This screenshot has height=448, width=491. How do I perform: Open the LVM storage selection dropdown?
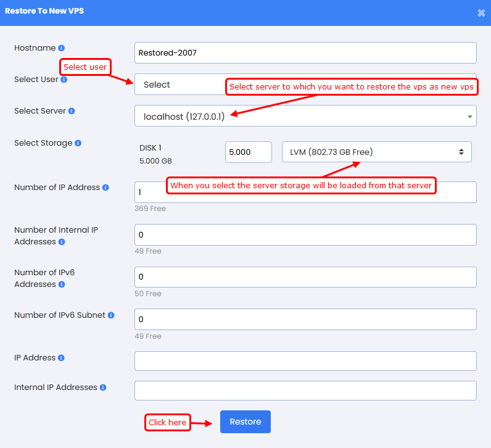tap(376, 152)
